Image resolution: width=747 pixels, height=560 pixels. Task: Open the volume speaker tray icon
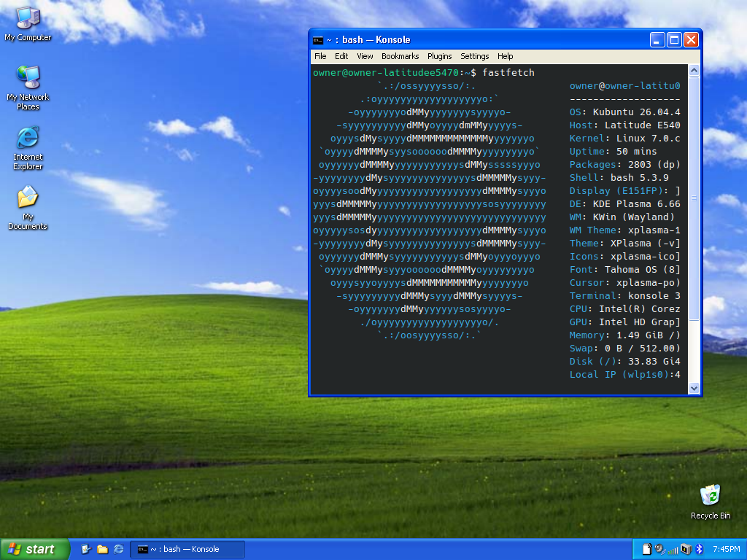659,549
